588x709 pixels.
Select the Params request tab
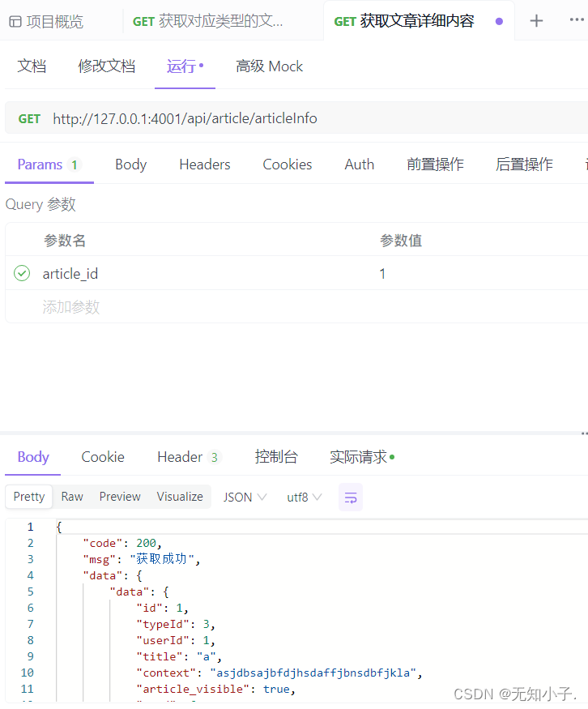(49, 164)
